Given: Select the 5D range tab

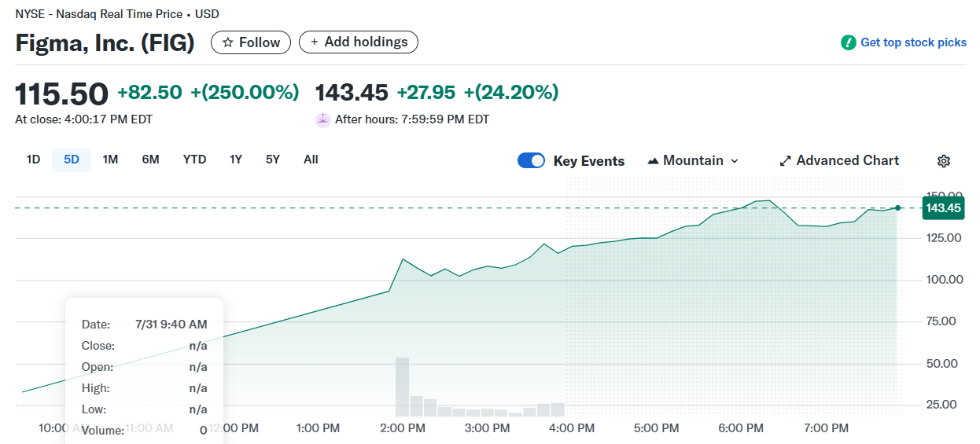Looking at the screenshot, I should [72, 160].
